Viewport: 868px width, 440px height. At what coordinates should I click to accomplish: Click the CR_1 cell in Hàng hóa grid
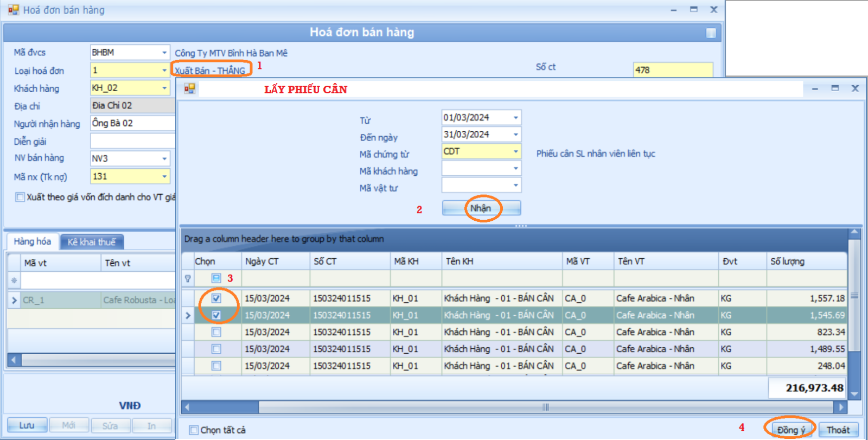[x=61, y=300]
